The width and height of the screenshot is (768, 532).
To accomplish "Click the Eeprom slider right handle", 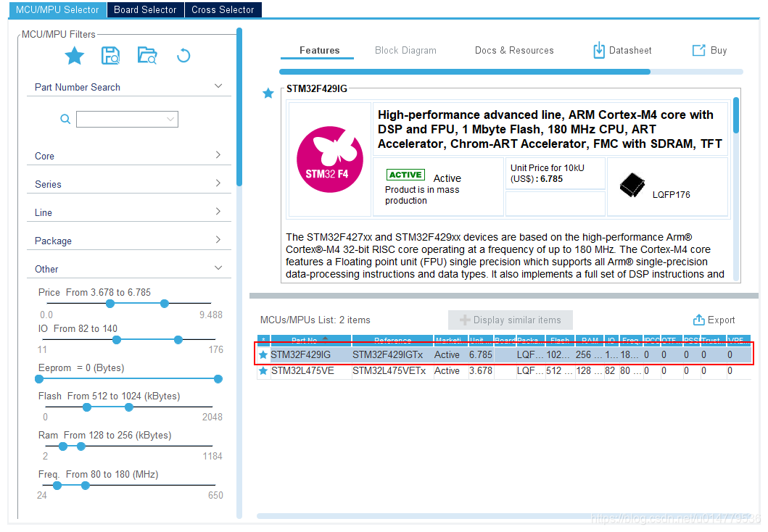I will (218, 379).
